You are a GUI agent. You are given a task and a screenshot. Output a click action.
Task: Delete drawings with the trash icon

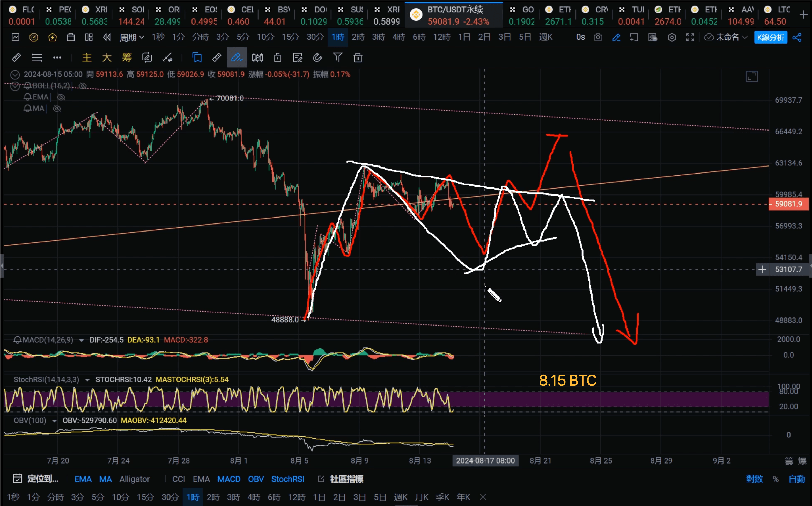(358, 57)
